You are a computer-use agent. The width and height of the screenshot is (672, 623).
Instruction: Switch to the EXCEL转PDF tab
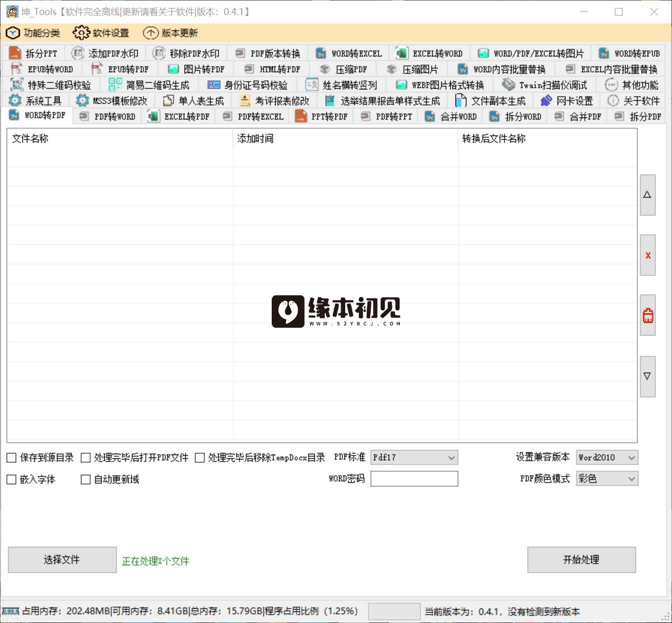click(x=179, y=117)
